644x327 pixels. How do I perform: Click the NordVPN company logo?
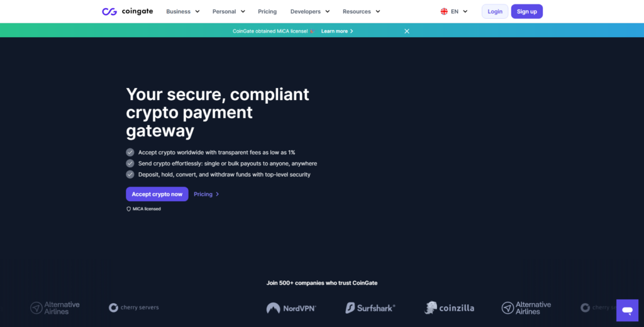(291, 308)
